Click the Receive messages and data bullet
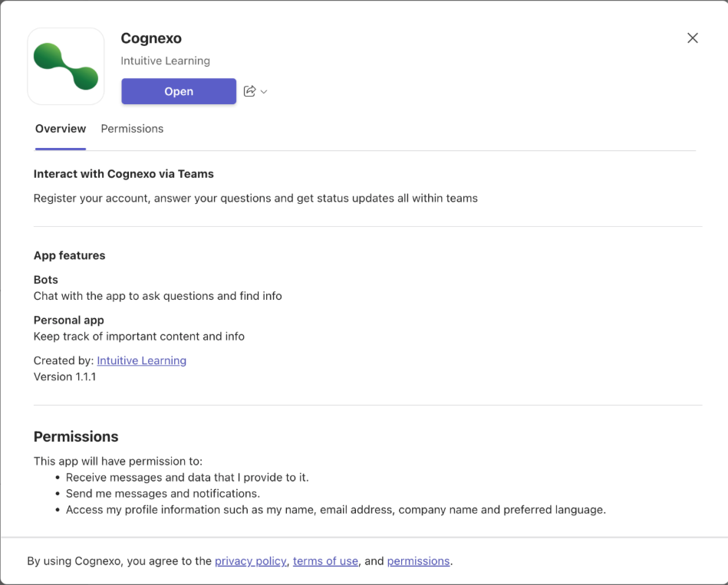The width and height of the screenshot is (728, 585). 187,478
